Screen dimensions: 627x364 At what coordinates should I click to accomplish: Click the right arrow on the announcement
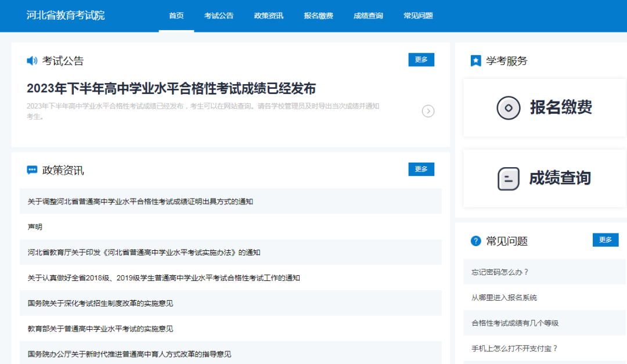pos(428,111)
